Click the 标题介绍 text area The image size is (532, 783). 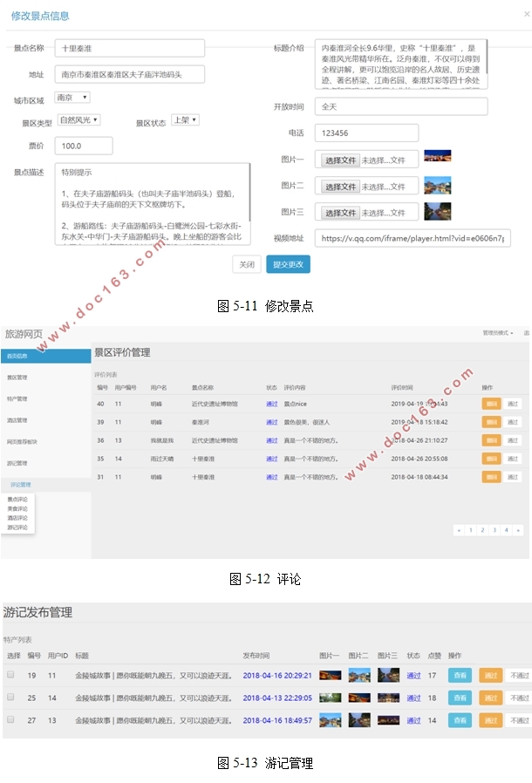[401, 64]
